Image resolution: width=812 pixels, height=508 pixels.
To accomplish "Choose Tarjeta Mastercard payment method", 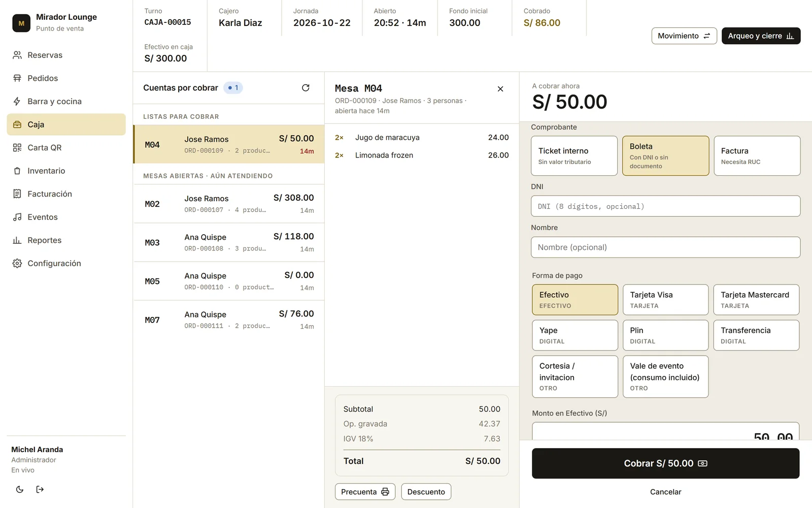I will (757, 300).
